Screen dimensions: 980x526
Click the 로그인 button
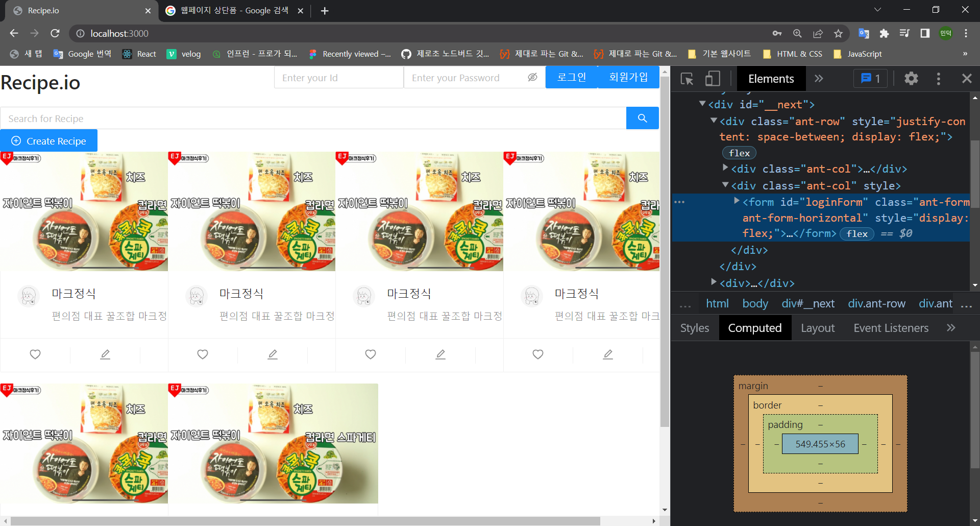pos(572,77)
